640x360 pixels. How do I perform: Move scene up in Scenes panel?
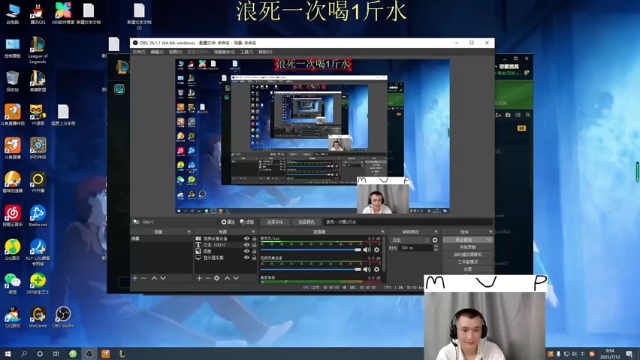154,278
